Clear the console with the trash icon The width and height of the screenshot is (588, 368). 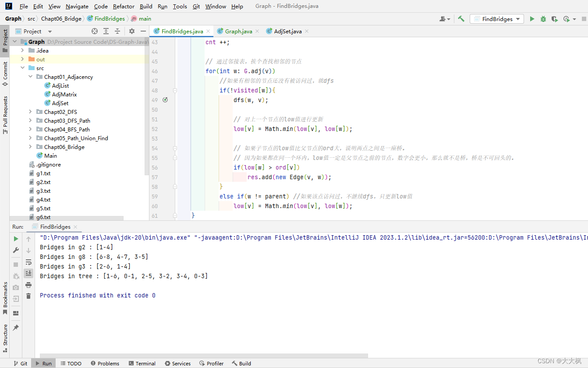tap(28, 296)
